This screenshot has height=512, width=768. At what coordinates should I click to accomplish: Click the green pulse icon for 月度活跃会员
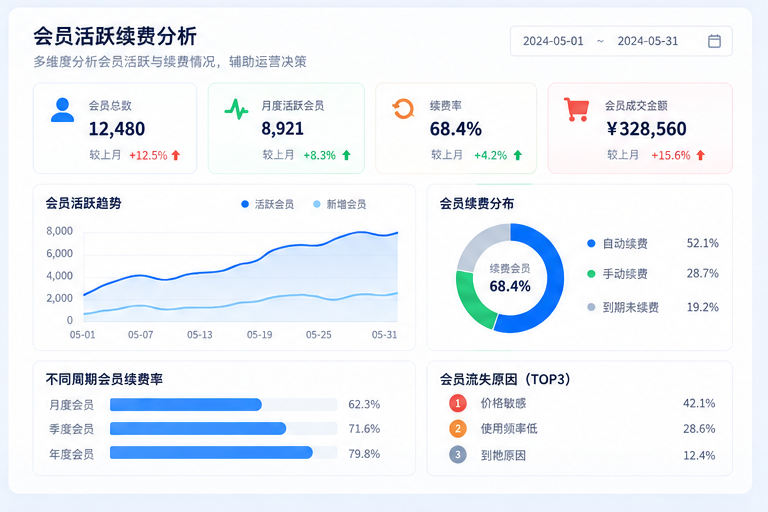tap(237, 109)
